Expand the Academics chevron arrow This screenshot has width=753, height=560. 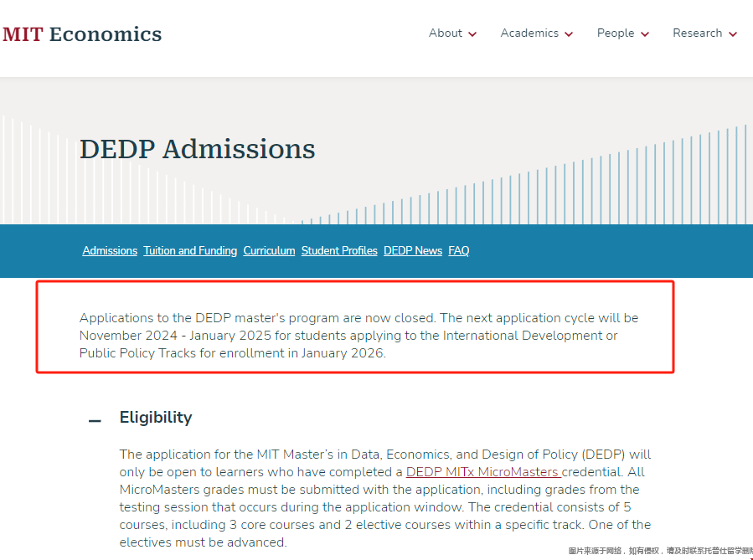click(569, 34)
